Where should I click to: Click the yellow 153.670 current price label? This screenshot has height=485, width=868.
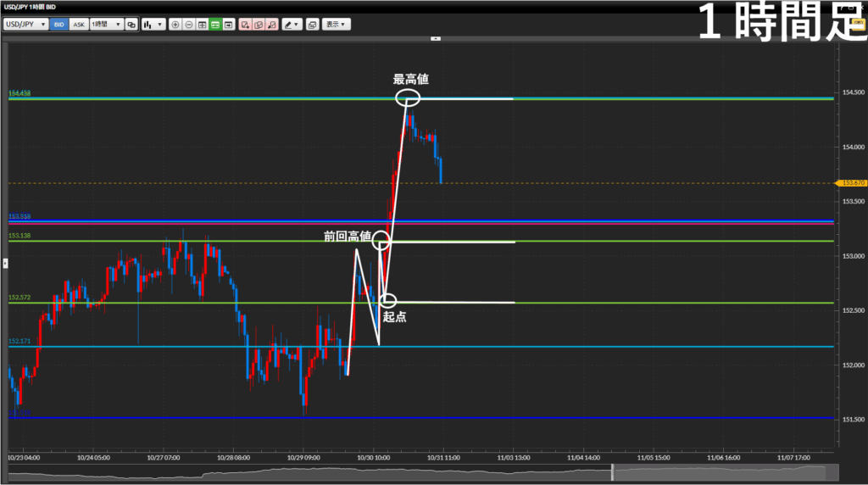click(x=849, y=183)
